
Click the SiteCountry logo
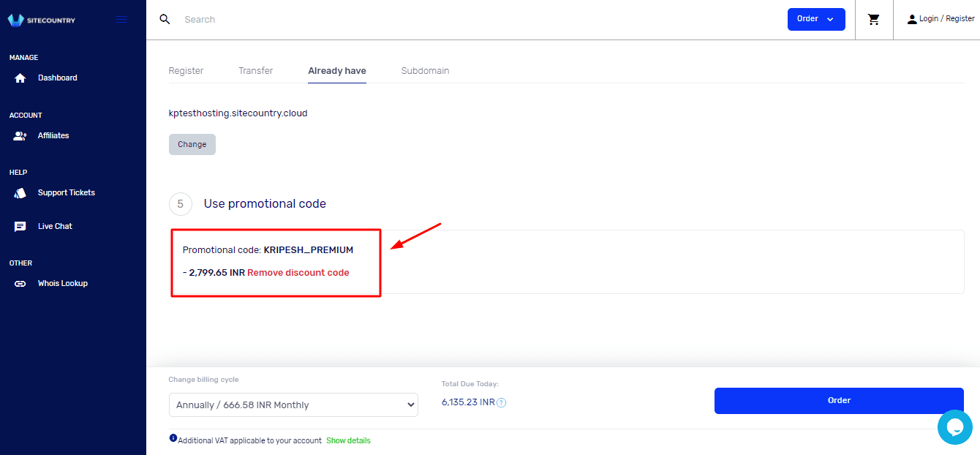coord(42,20)
